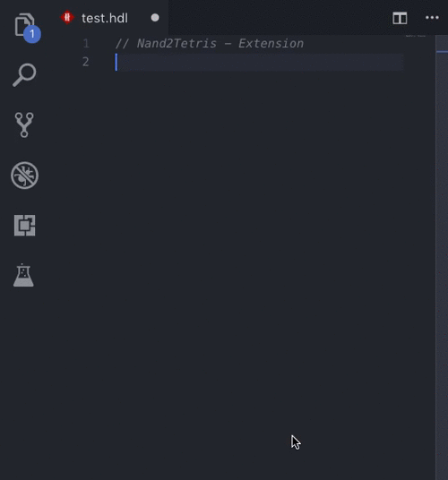This screenshot has width=448, height=480.
Task: Open the Source Control branch view
Action: [24, 124]
